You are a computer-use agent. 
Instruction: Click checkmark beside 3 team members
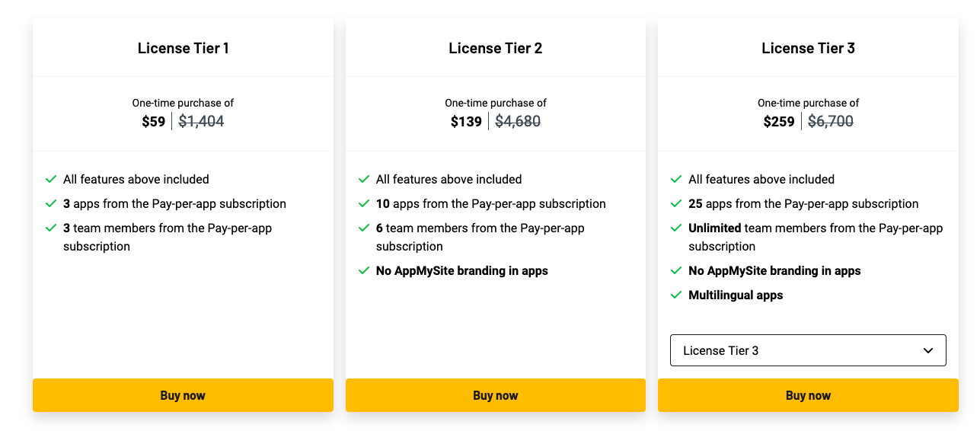click(51, 228)
